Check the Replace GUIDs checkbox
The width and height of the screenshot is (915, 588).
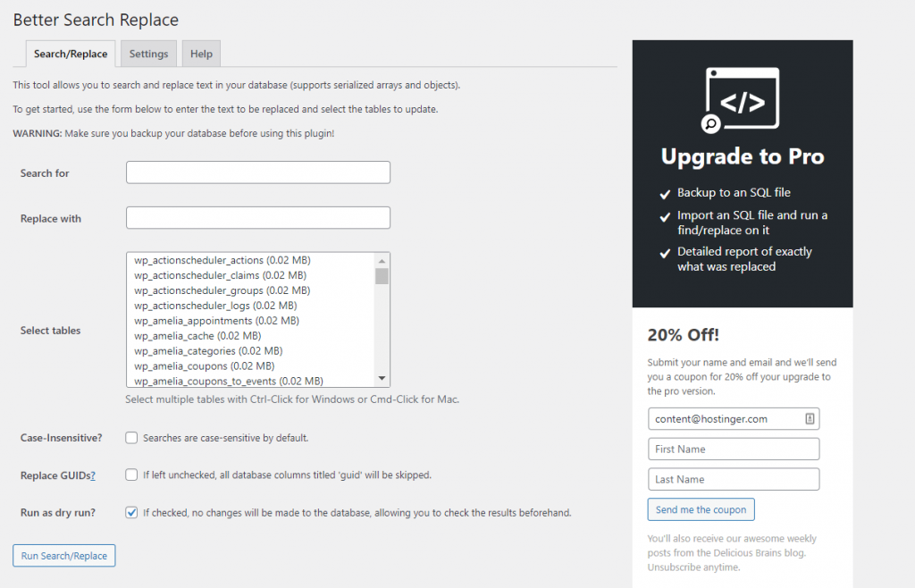coord(131,475)
